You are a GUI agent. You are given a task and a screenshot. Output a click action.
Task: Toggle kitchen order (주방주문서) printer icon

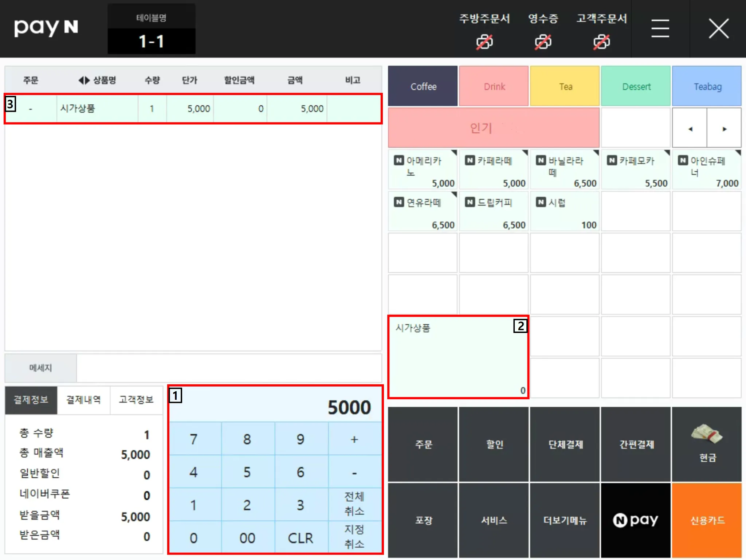(484, 42)
